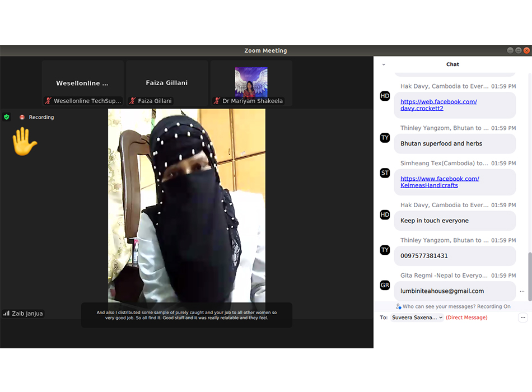The height and width of the screenshot is (392, 532).
Task: Click the 'Recording' status text
Action: pyautogui.click(x=41, y=117)
